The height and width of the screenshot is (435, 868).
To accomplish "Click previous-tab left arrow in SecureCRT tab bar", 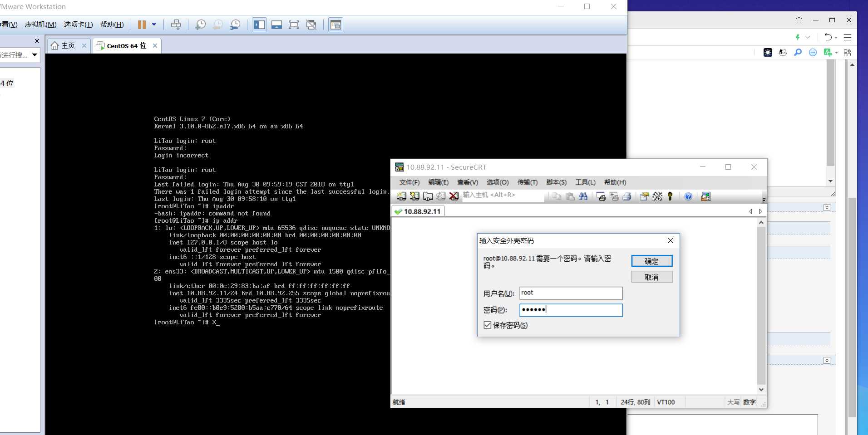I will coord(750,211).
